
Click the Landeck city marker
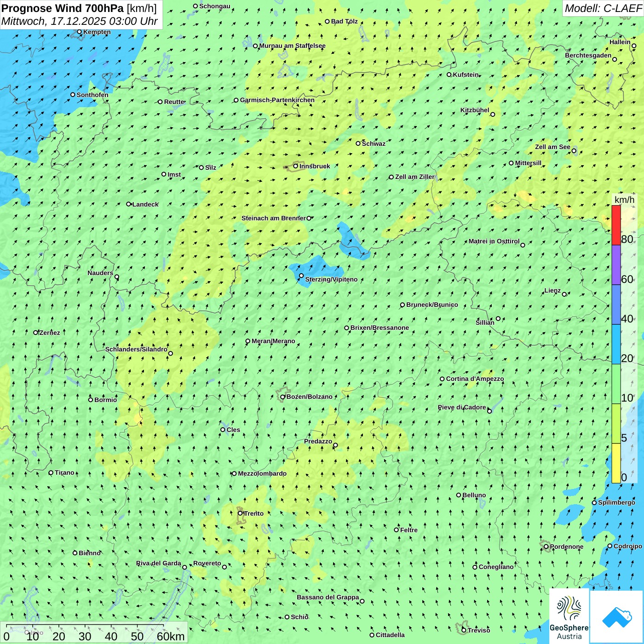(129, 204)
